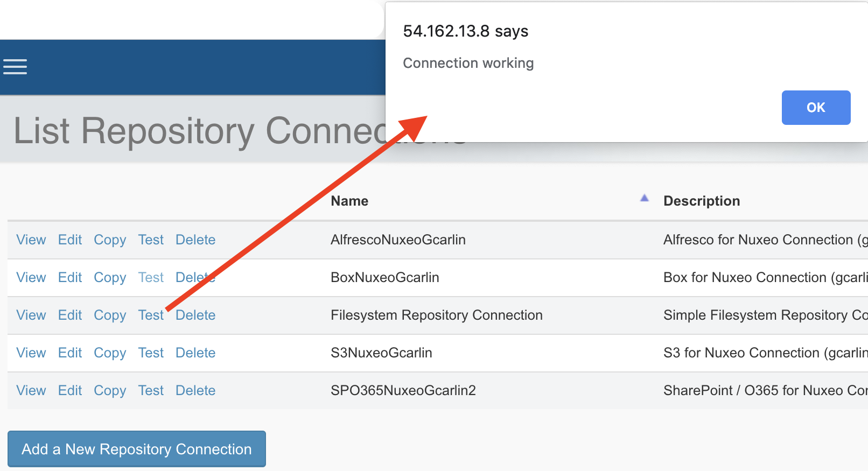868x471 pixels.
Task: Delete S3NuxeoGcarlin connection
Action: (195, 353)
